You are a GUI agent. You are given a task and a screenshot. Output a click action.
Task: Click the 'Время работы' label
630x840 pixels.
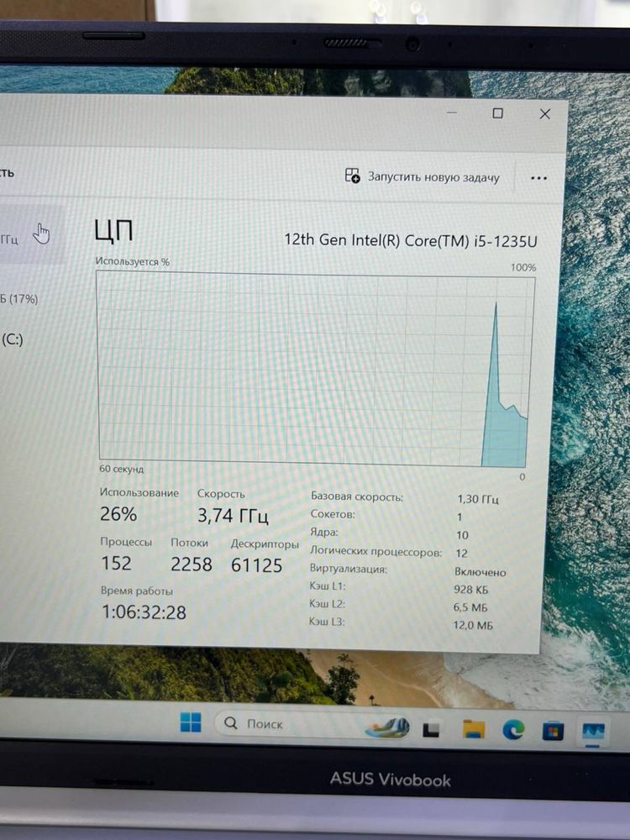(137, 591)
